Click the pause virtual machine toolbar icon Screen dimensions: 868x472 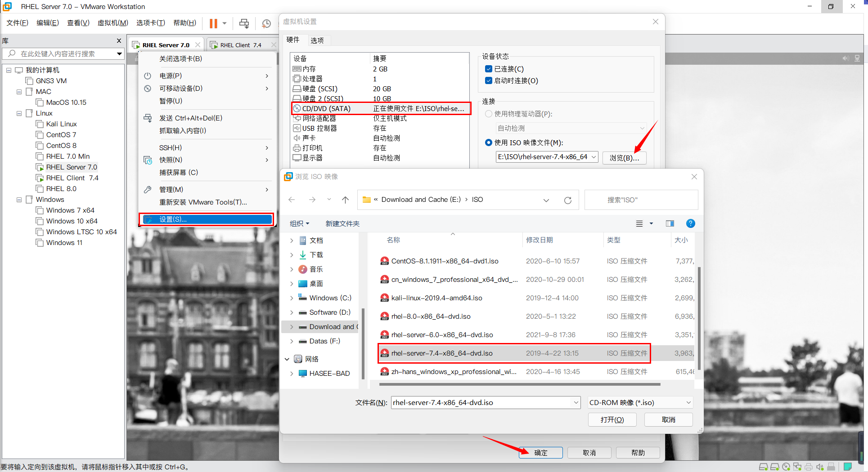[213, 23]
